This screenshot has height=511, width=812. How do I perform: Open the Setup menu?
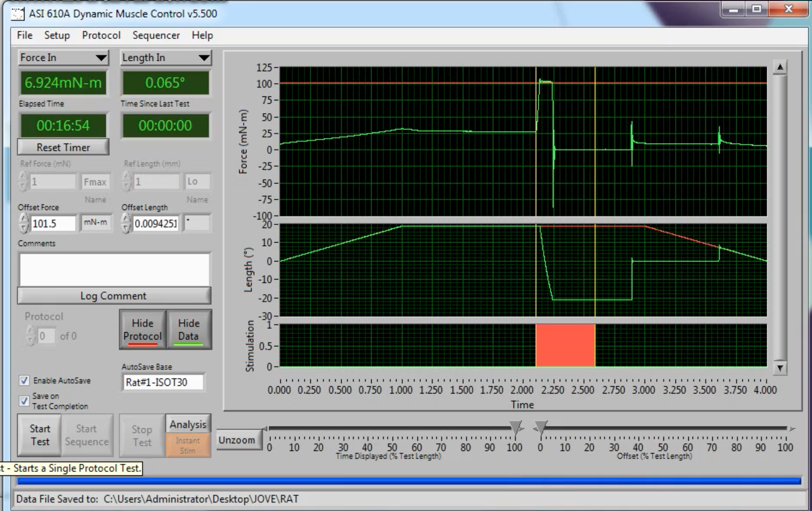pos(57,36)
